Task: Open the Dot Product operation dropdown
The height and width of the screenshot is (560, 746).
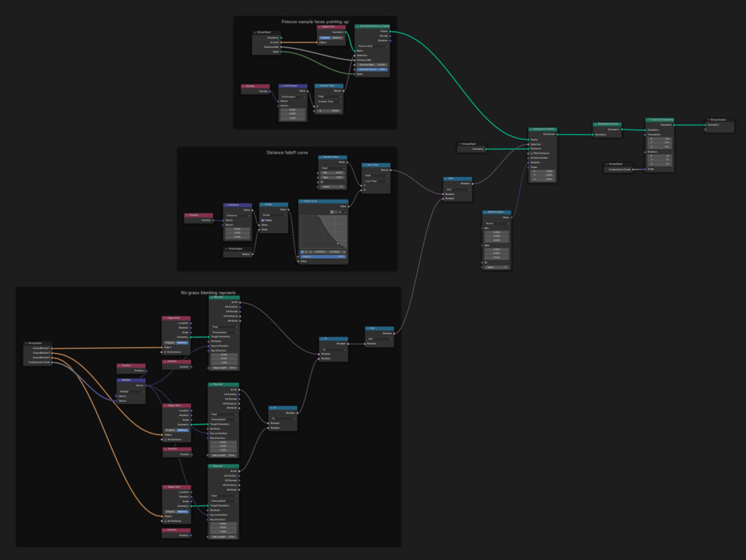Action: [x=293, y=97]
